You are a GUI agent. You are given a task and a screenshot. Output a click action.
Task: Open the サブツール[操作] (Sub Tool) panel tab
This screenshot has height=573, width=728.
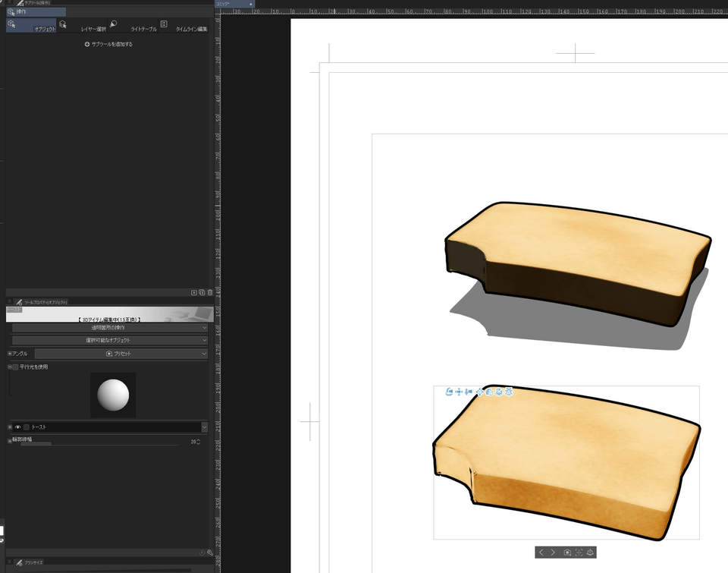tap(33, 3)
